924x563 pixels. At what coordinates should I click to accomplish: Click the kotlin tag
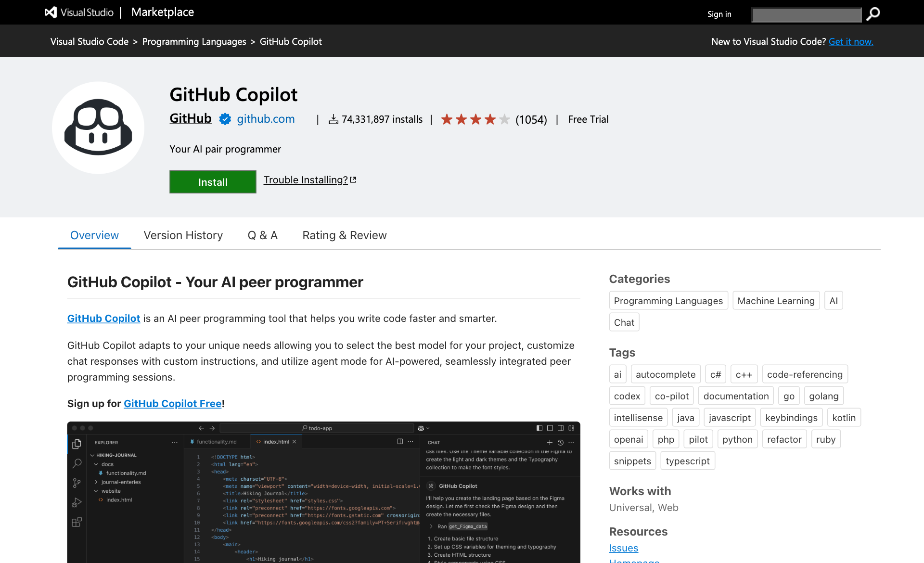[844, 418]
